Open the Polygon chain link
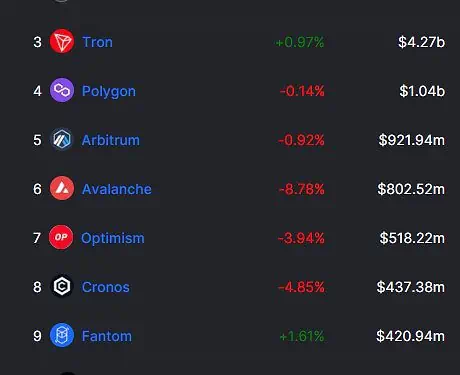 pos(109,91)
